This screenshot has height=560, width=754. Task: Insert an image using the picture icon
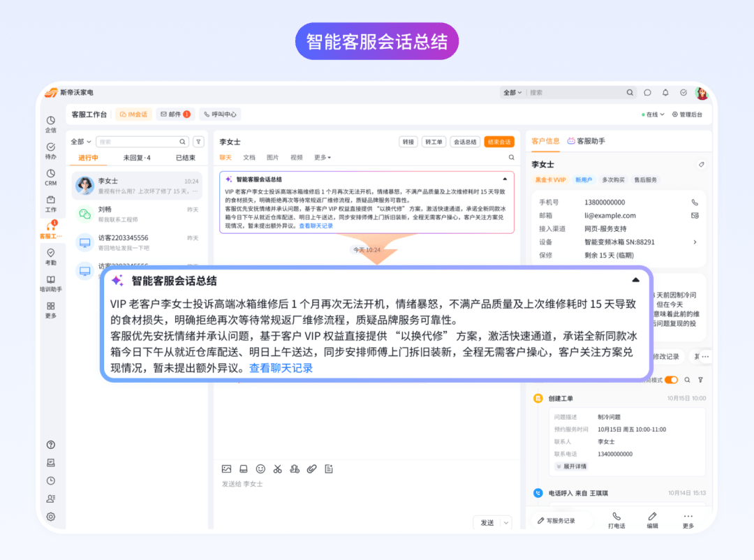pos(226,469)
